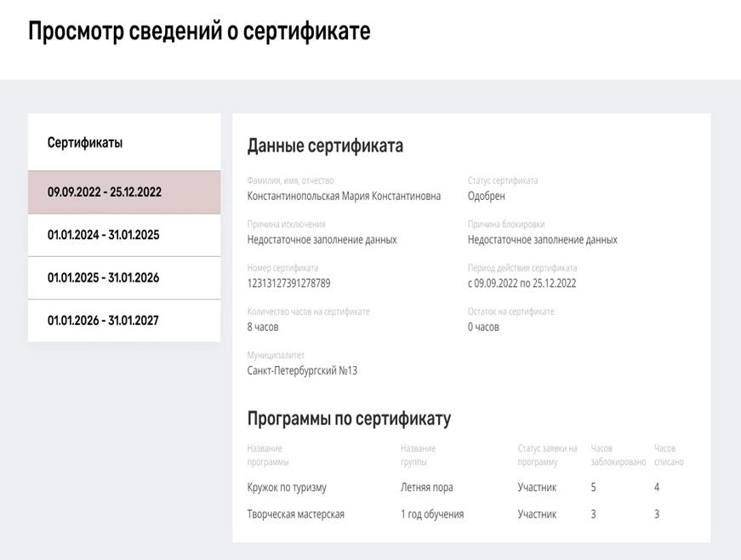Click the Название программы column header
Screen dimensions: 741x560
(x=268, y=455)
